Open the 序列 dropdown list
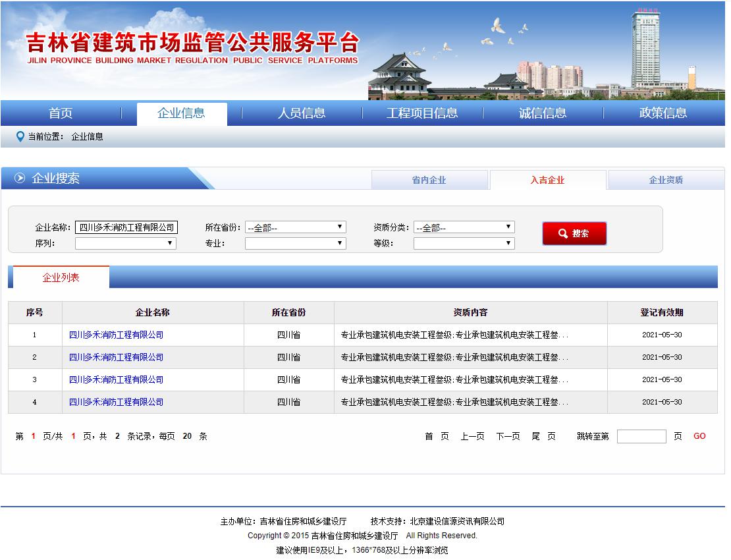The height and width of the screenshot is (560, 731). [125, 243]
